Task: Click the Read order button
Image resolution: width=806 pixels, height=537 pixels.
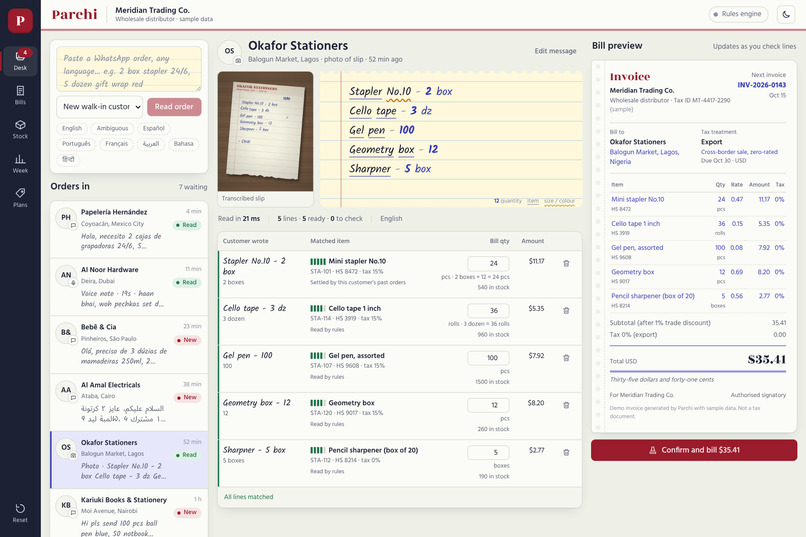Action: tap(174, 106)
